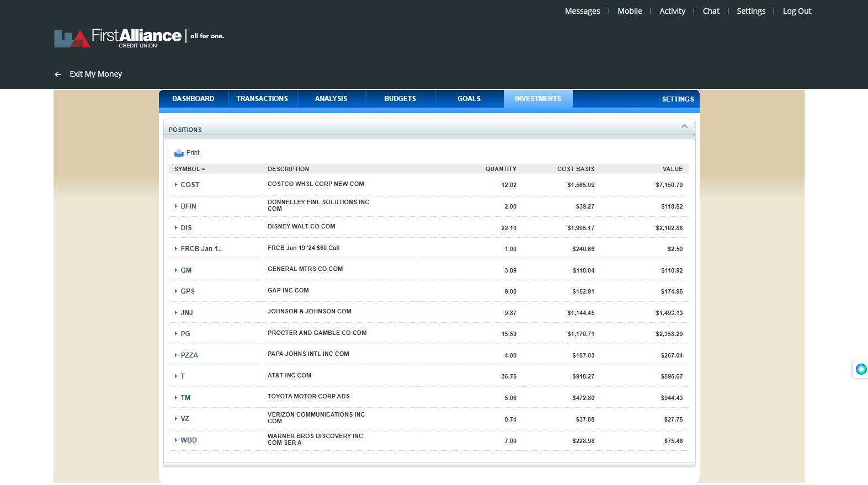The height and width of the screenshot is (485, 868).
Task: Click the PAPA JOHNS INTL INC COM description
Action: click(x=308, y=354)
